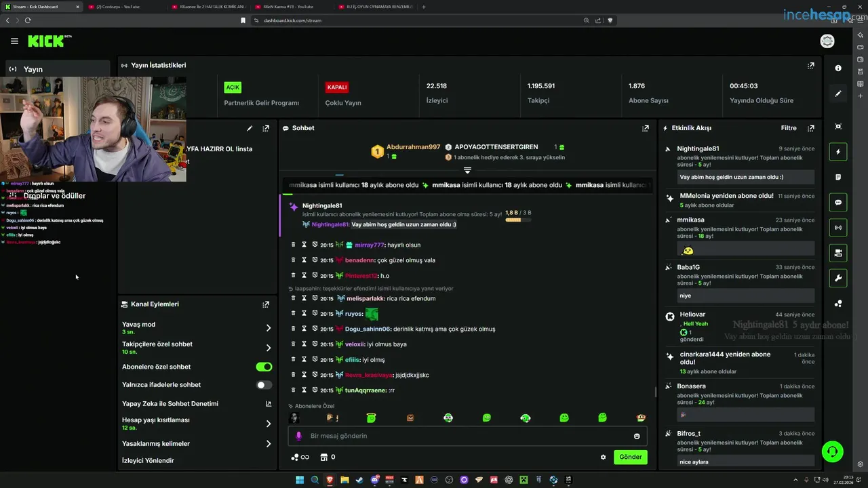This screenshot has width=868, height=488.
Task: Click the screen capture icon in the right sidebar
Action: 838,127
